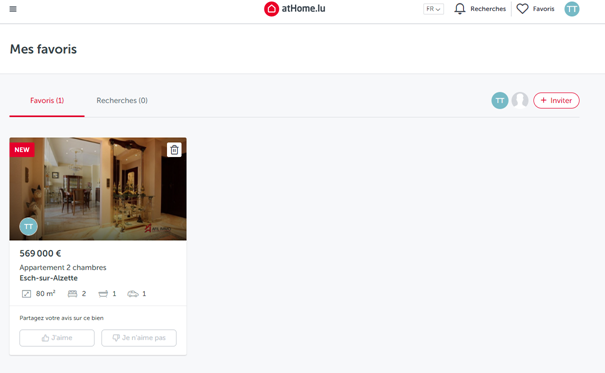The width and height of the screenshot is (605, 373).
Task: Open the FR language dropdown
Action: (433, 9)
